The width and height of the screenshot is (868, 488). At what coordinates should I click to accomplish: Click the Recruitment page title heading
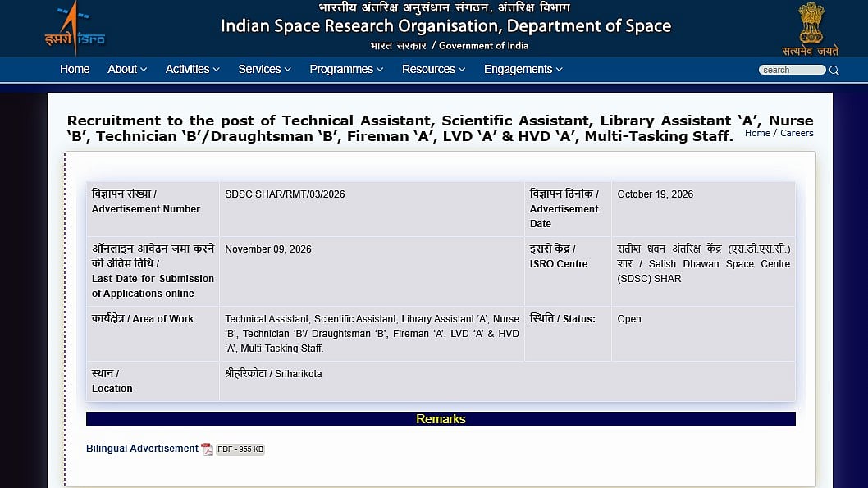tap(440, 129)
